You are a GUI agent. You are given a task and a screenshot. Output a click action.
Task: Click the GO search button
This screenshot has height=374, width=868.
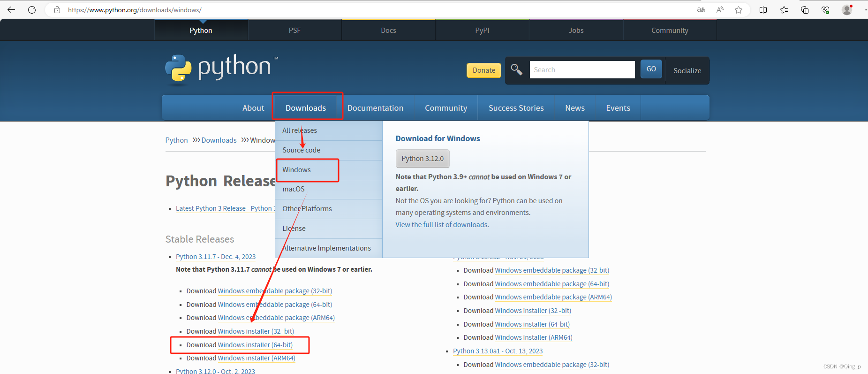[651, 69]
